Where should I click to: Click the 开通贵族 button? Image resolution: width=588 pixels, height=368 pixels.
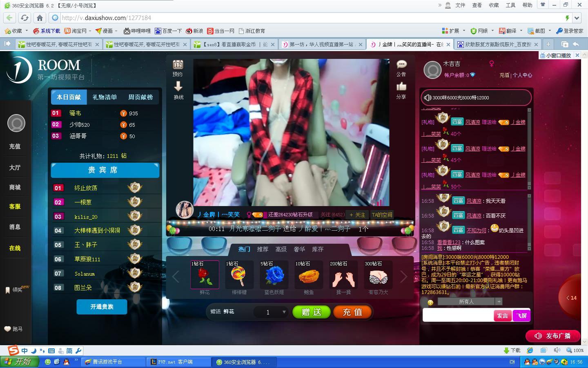pyautogui.click(x=102, y=307)
